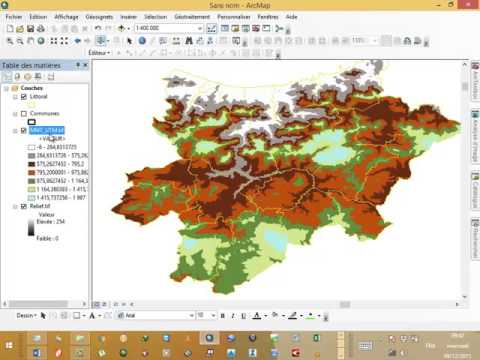Click the legend swatch for 795,2000001 class

pos(32,173)
